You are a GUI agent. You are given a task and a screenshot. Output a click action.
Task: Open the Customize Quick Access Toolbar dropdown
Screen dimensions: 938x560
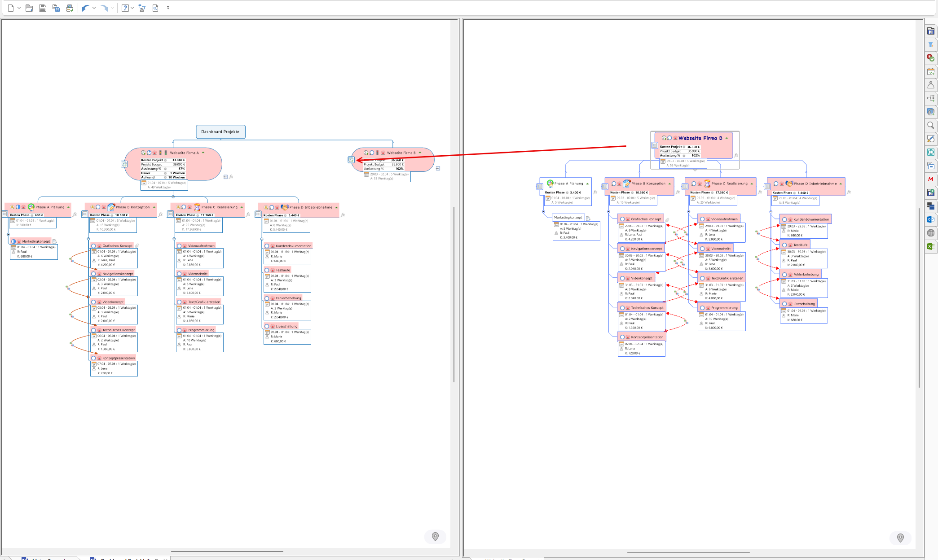click(x=168, y=8)
